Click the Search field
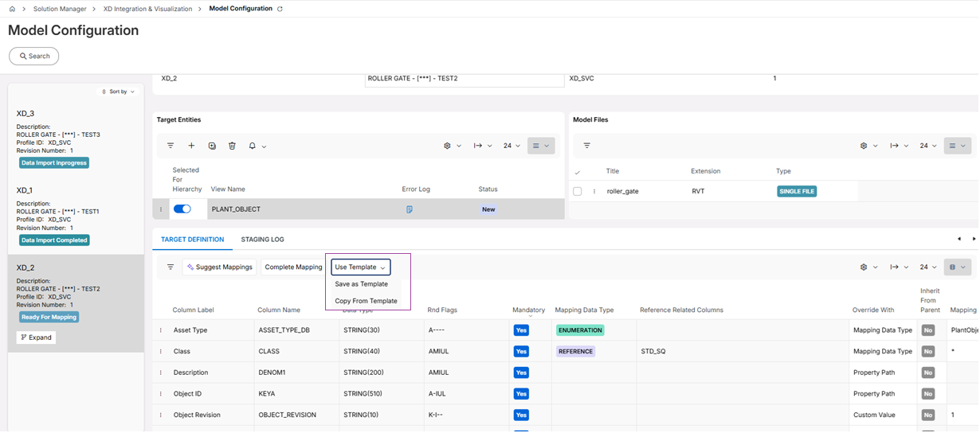Screen dimensions: 980x433 click(x=34, y=57)
